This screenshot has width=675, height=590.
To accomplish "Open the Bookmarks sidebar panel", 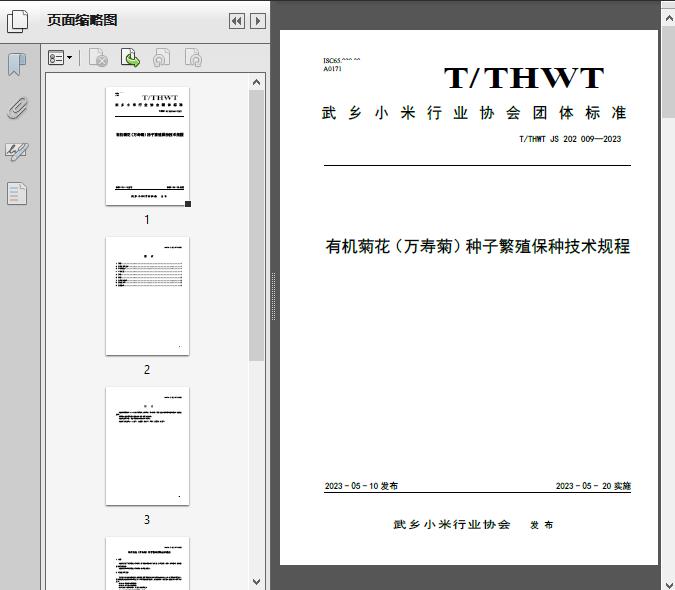I will tap(17, 65).
